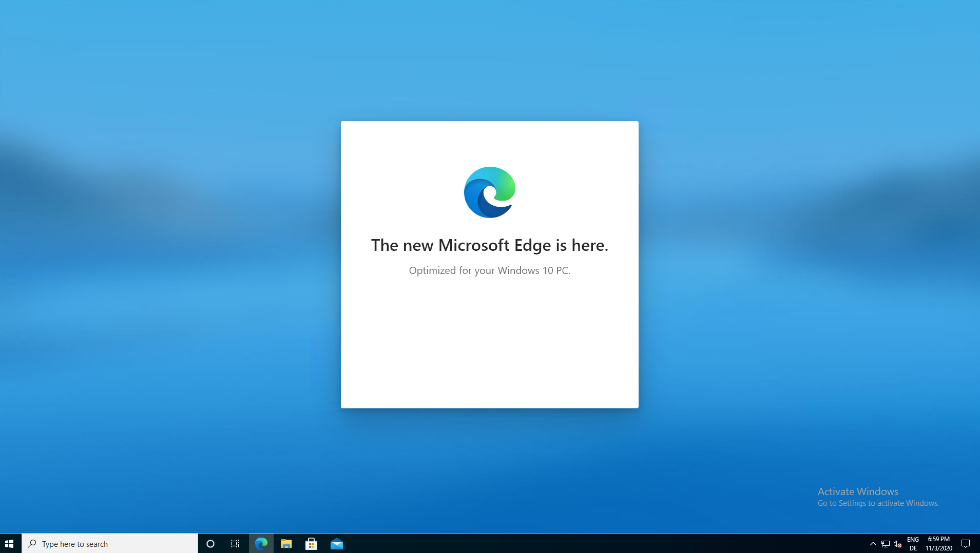Viewport: 980px width, 553px height.
Task: Open the language selector showing ENG
Action: pos(913,543)
